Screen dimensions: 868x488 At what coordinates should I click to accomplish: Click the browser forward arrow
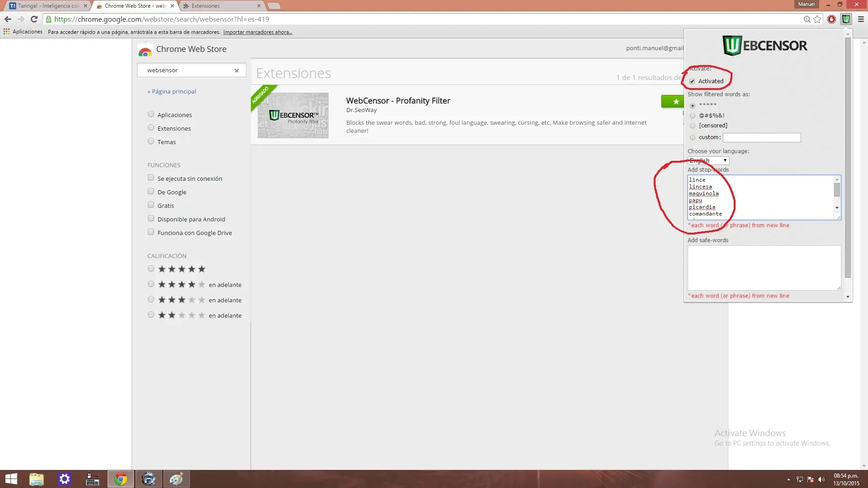tap(21, 19)
